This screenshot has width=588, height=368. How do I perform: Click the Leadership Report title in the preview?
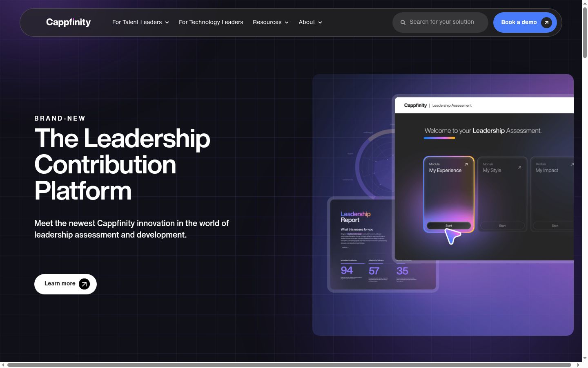[x=356, y=217]
